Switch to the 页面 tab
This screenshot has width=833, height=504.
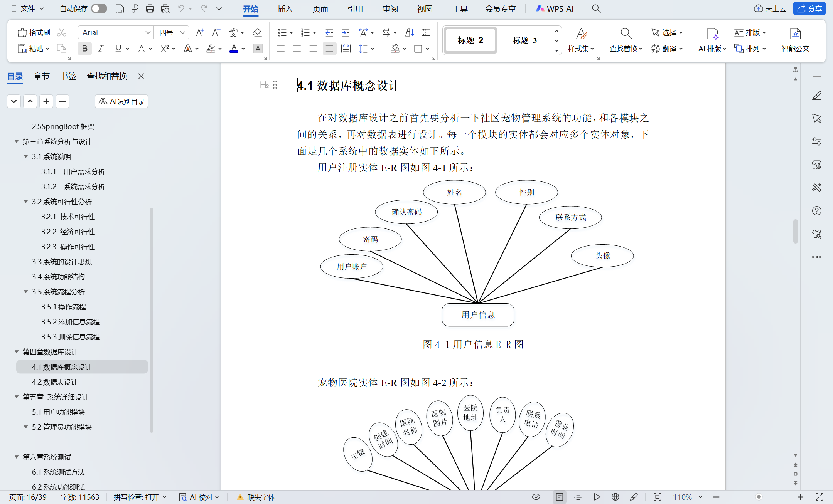(x=320, y=8)
